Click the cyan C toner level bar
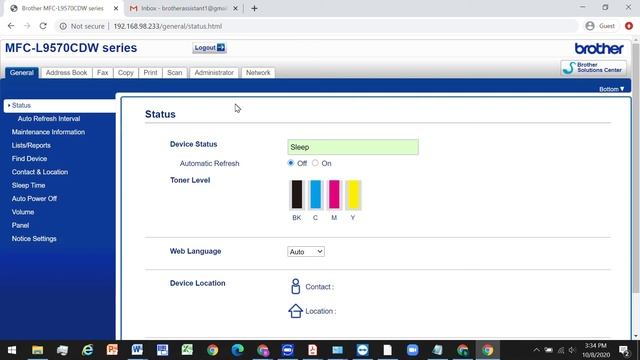Screen dimensions: 640x360 click(x=316, y=195)
